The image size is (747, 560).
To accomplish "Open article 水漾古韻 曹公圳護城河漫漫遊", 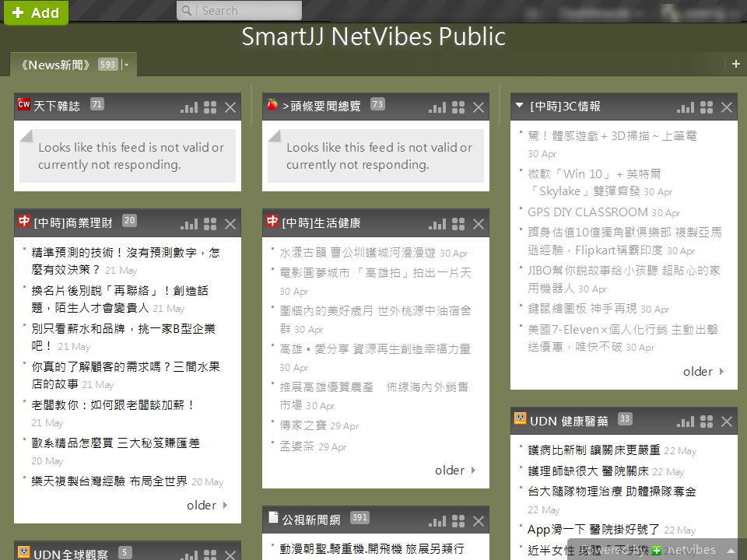I will pos(357,253).
